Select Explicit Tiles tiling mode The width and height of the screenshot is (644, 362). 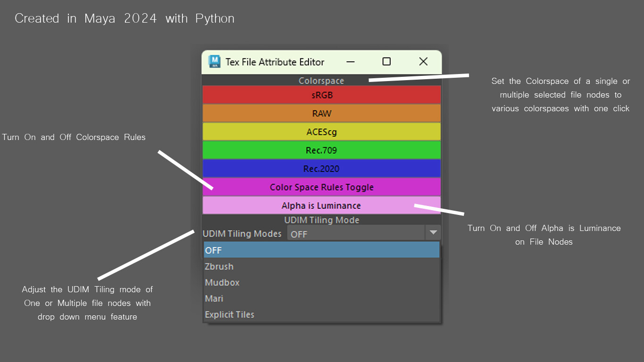(x=322, y=314)
